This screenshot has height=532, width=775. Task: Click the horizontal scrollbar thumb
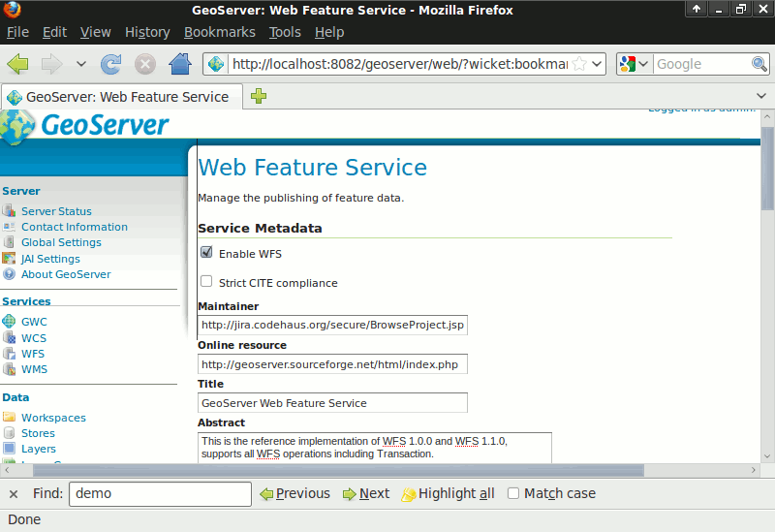[x=338, y=470]
